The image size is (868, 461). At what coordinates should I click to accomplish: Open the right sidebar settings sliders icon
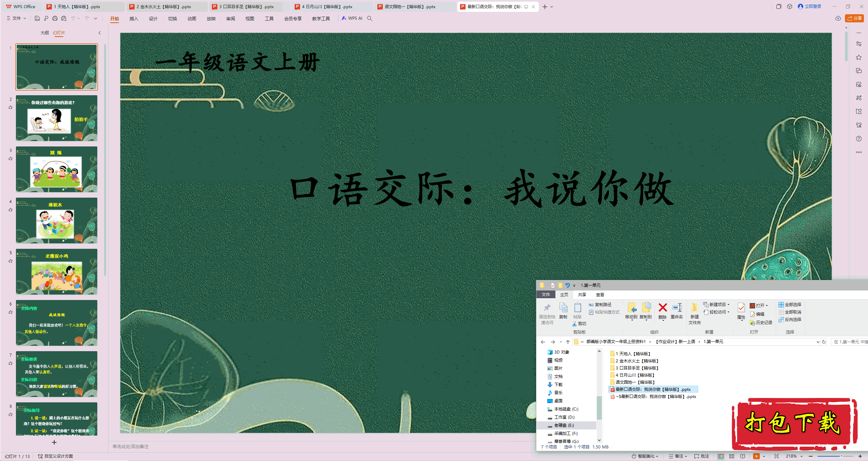pos(859,44)
